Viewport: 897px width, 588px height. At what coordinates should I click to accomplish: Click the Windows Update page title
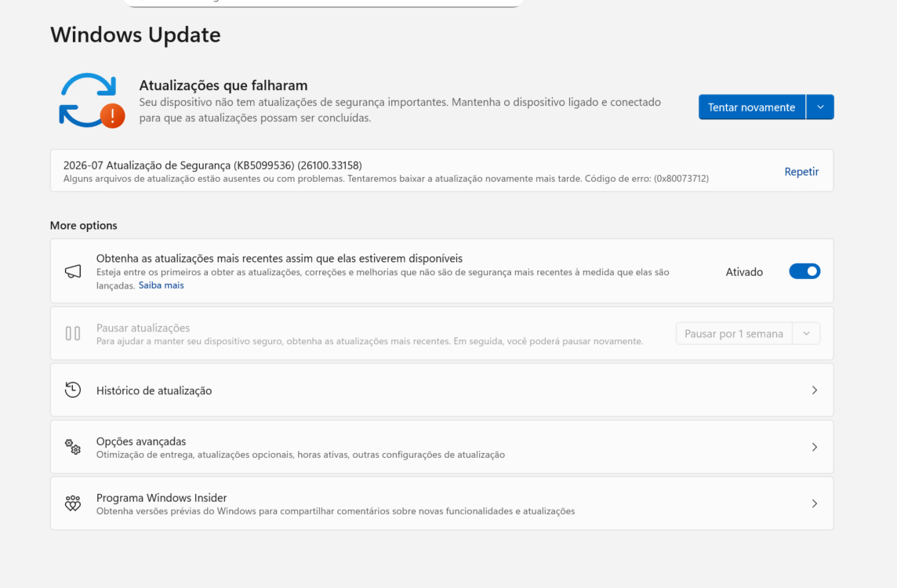136,35
